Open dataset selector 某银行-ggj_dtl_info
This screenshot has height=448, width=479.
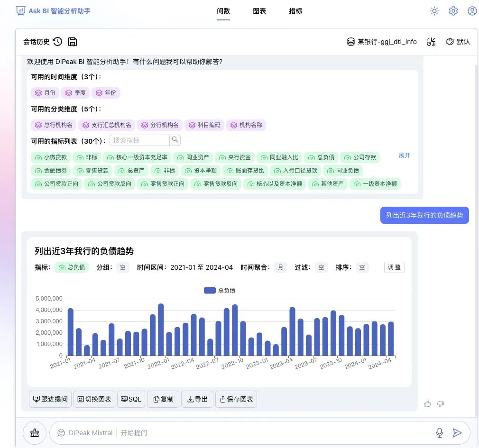tap(382, 42)
